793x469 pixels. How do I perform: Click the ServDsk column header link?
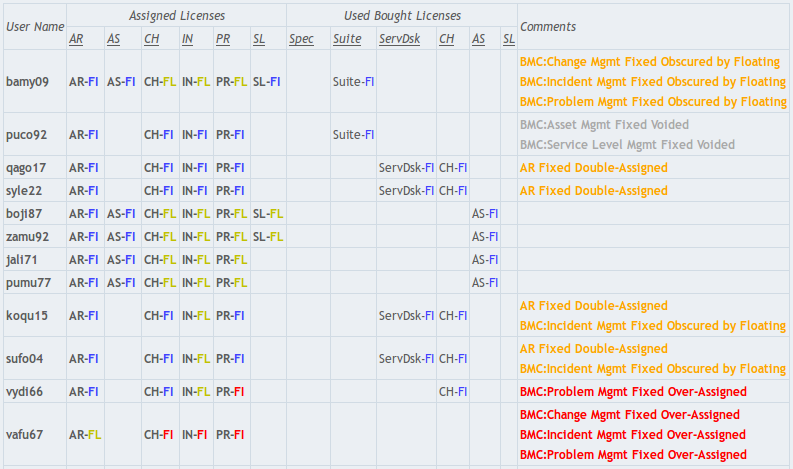[x=400, y=39]
